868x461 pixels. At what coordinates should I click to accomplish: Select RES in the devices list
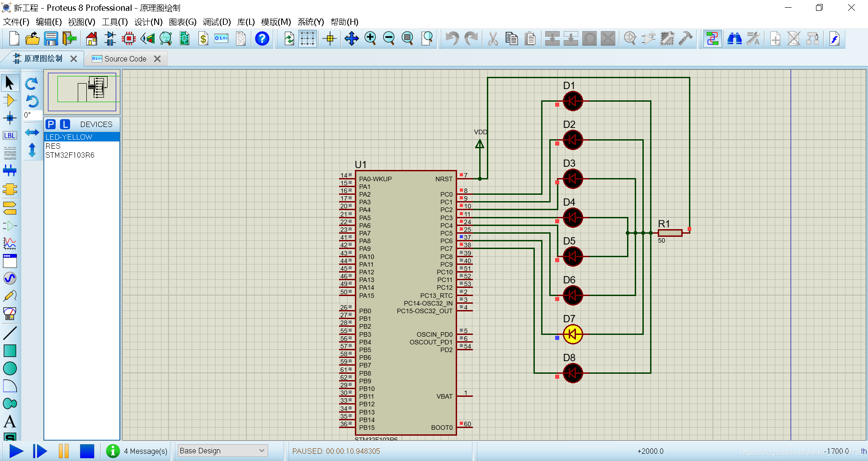(82, 146)
